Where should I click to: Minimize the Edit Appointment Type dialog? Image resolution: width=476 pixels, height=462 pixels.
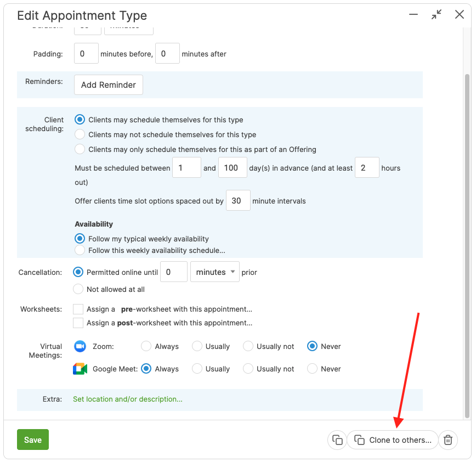pyautogui.click(x=413, y=15)
